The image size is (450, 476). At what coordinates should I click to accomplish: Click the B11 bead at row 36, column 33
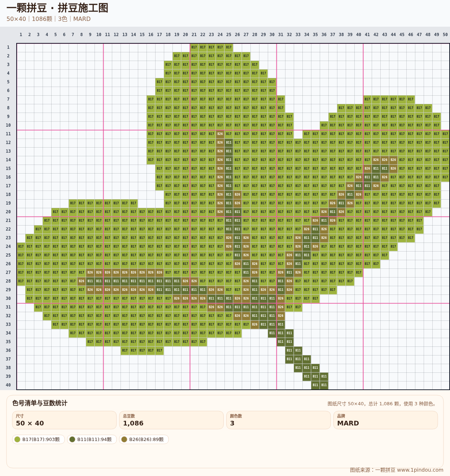click(298, 350)
